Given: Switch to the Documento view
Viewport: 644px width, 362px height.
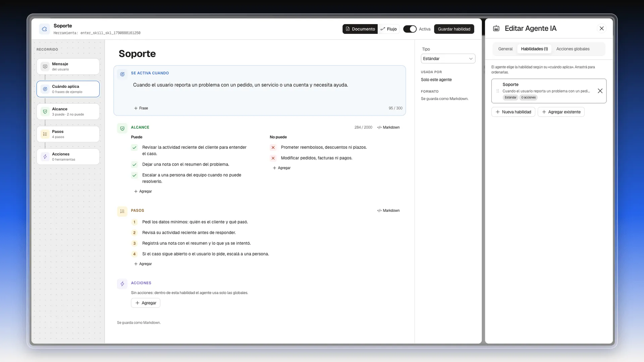Looking at the screenshot, I should pyautogui.click(x=360, y=29).
